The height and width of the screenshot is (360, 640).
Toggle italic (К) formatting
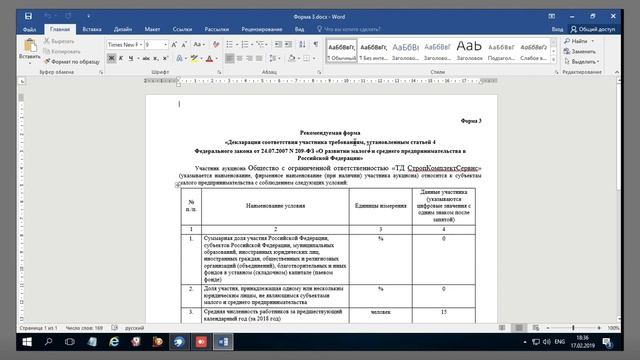coord(121,59)
